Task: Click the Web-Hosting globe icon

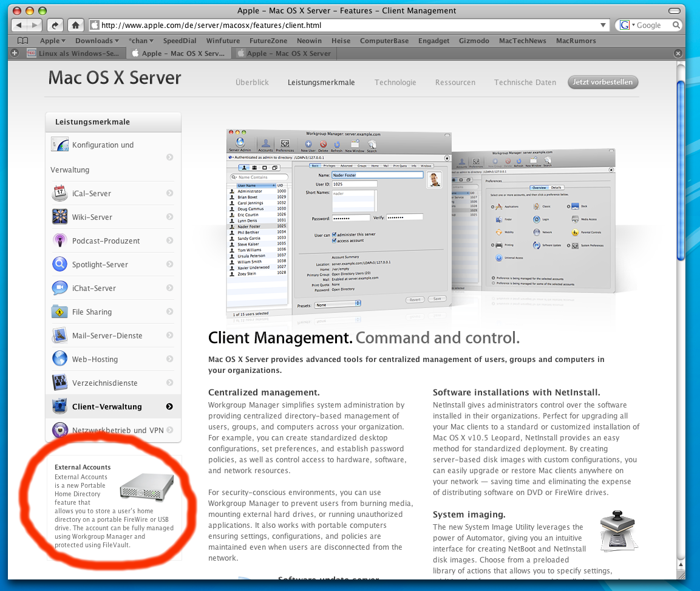Action: point(60,359)
